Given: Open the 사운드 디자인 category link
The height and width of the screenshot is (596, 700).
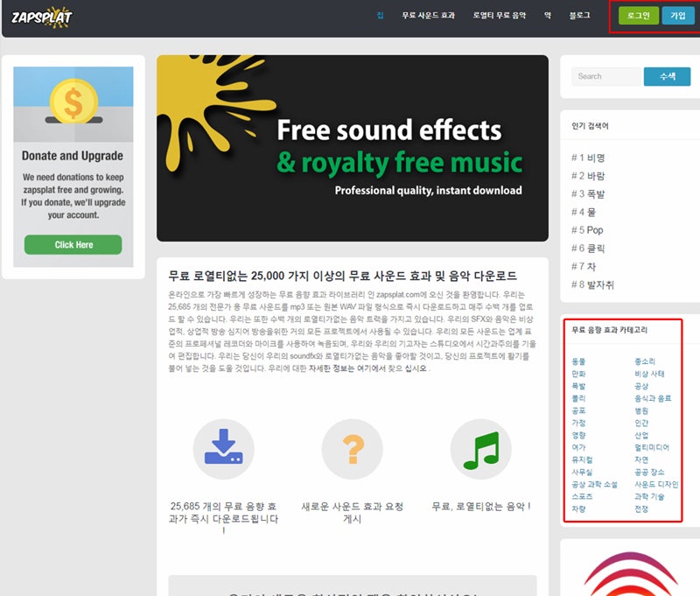Looking at the screenshot, I should [656, 484].
